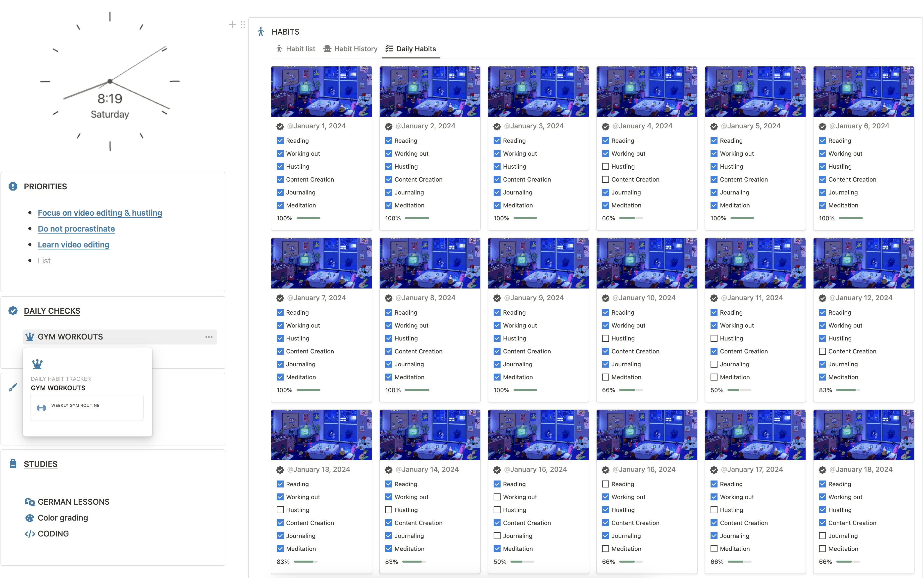924x578 pixels.
Task: Open the Color grading page link
Action: [63, 518]
